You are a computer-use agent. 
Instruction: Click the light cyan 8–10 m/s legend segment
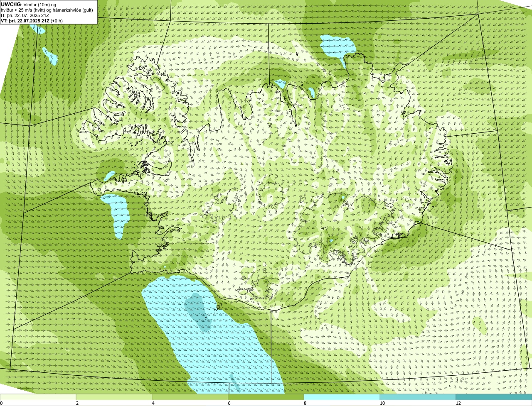click(342, 397)
